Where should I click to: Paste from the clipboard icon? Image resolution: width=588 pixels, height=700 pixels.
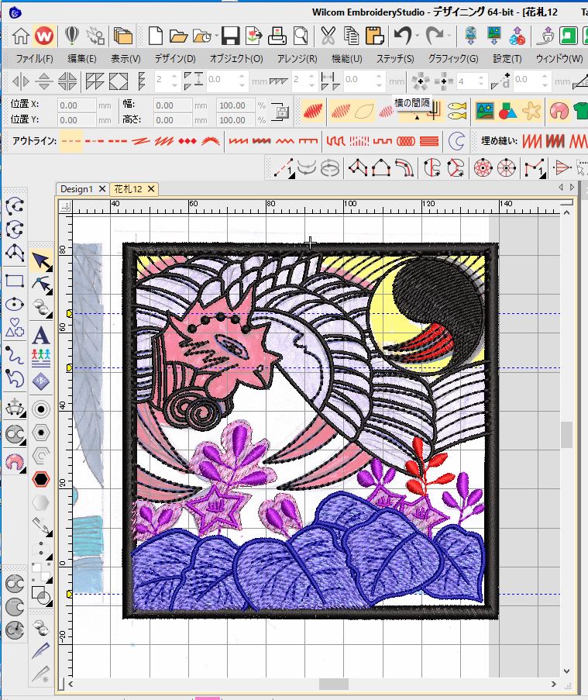(375, 36)
